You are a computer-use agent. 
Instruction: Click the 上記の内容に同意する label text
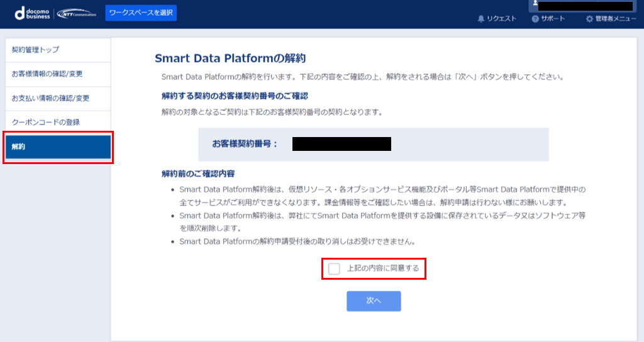click(382, 268)
